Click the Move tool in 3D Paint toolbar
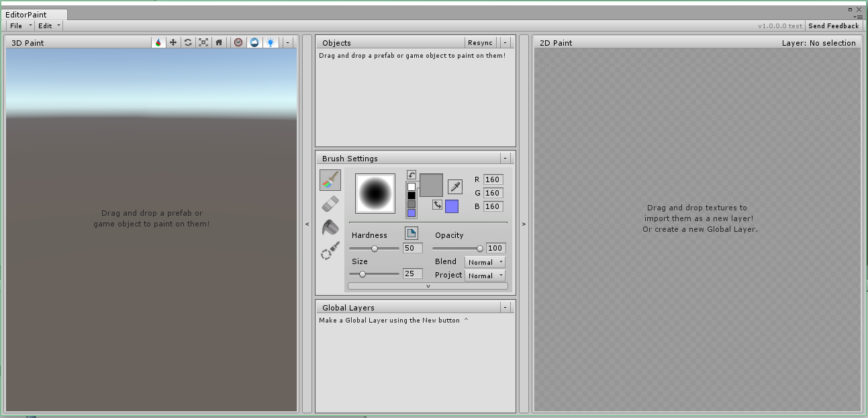 [173, 42]
